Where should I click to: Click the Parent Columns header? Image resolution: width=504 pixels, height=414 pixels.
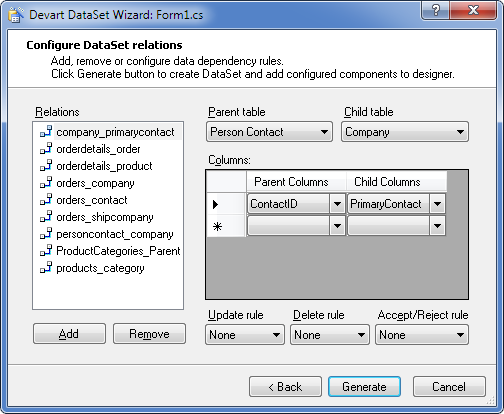[x=296, y=182]
